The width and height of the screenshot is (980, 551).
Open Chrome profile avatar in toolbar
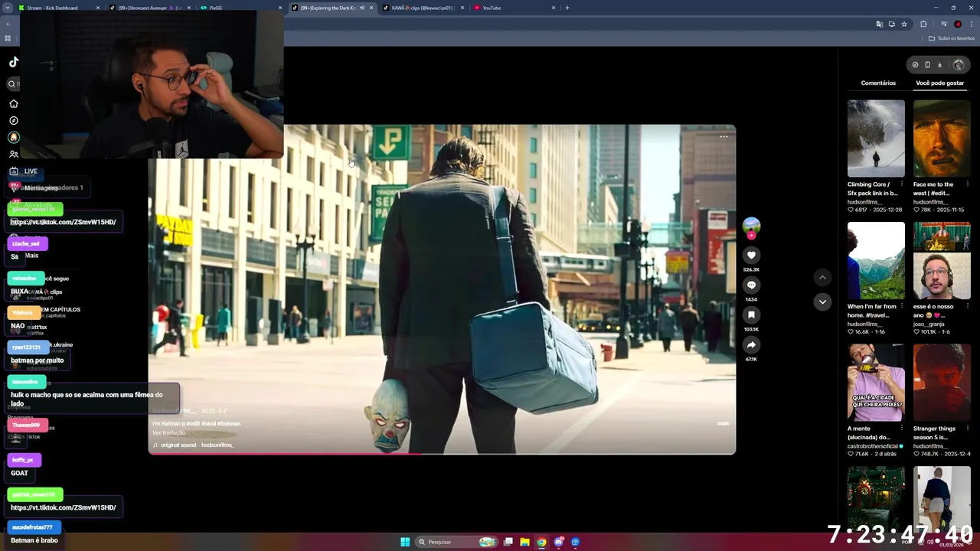(x=958, y=24)
